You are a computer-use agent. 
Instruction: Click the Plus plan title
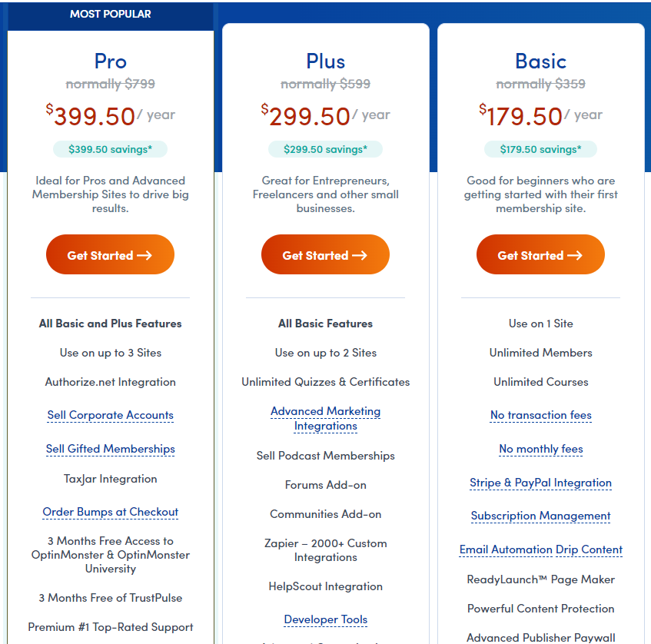326,61
